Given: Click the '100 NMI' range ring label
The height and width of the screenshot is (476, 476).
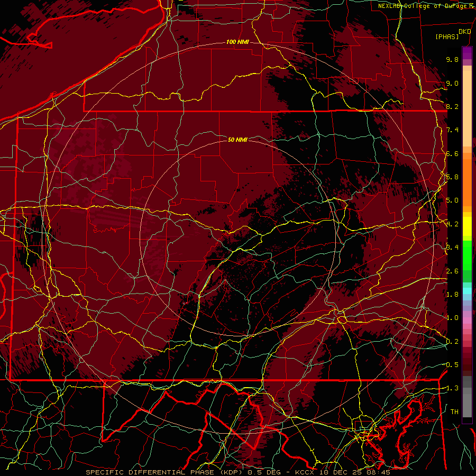Looking at the screenshot, I should click(237, 42).
